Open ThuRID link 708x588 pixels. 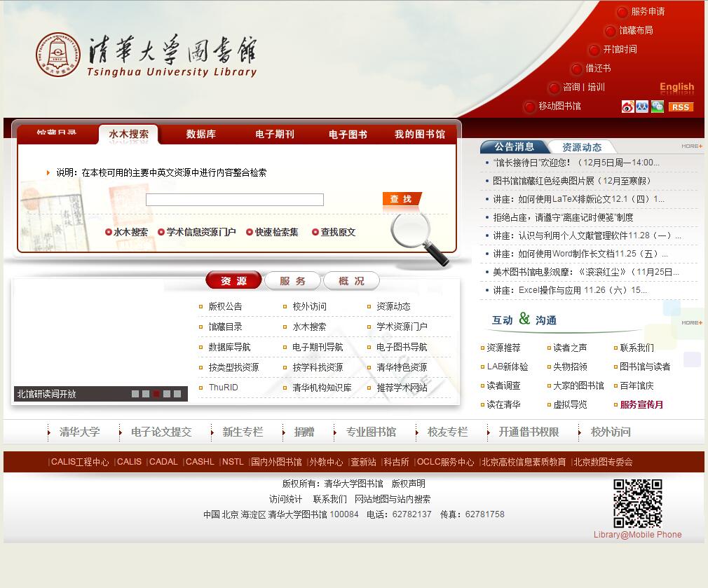[223, 388]
